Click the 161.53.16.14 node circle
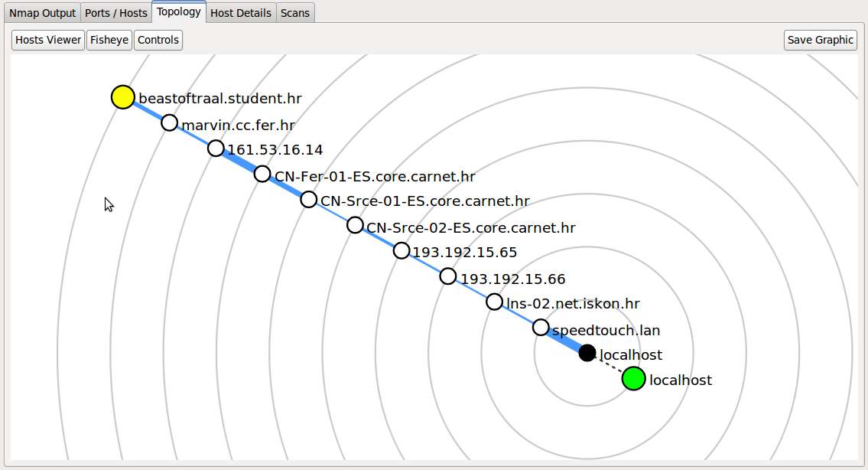This screenshot has height=470, width=868. point(216,149)
